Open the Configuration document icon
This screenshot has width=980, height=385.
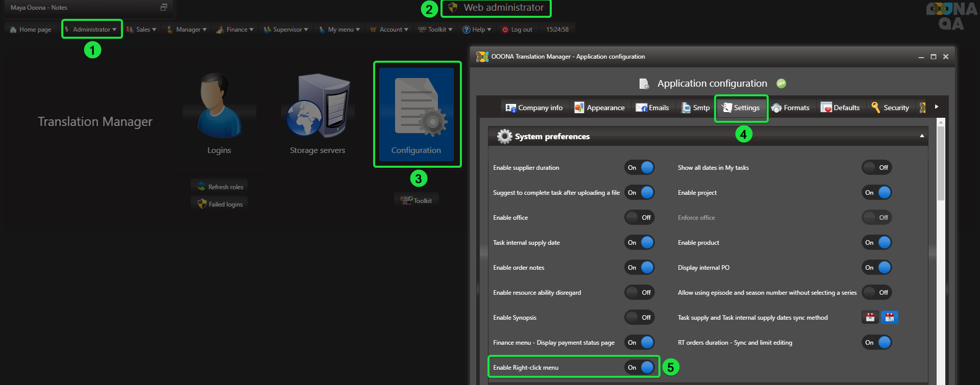pyautogui.click(x=416, y=107)
